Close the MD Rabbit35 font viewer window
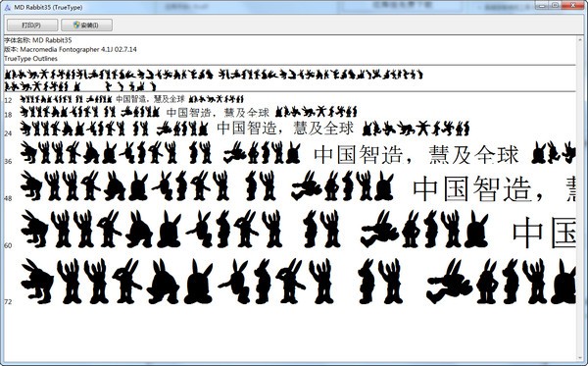The width and height of the screenshot is (588, 366). click(572, 5)
